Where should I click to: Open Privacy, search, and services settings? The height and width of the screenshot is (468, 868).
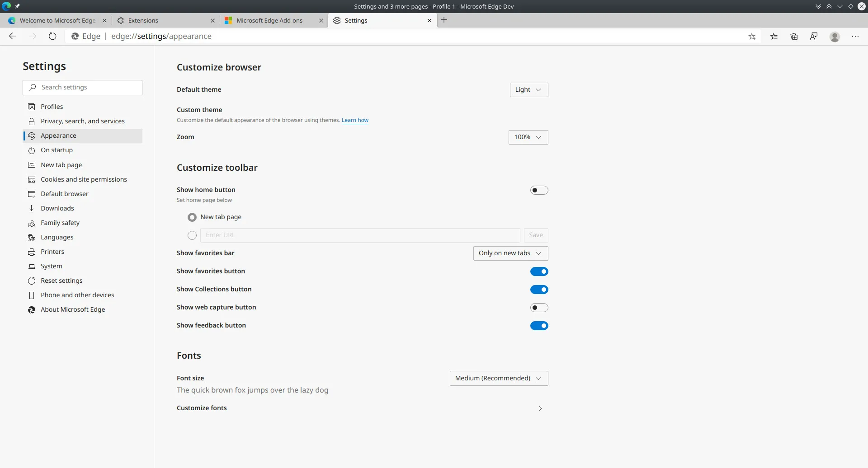point(83,121)
